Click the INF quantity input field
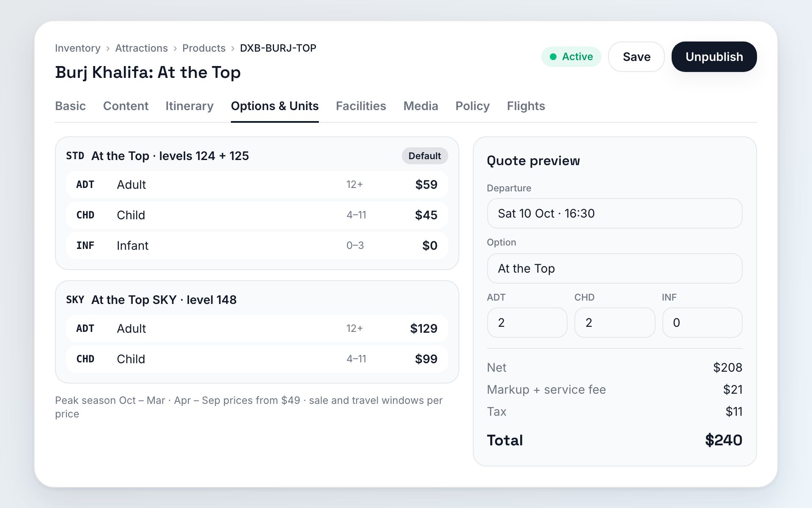This screenshot has height=508, width=812. tap(702, 323)
